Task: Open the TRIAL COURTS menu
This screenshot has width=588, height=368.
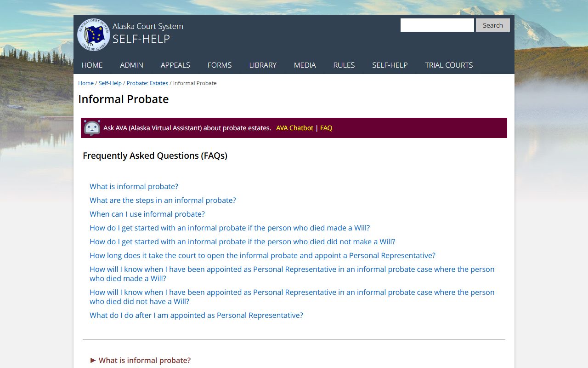Action: pos(449,65)
